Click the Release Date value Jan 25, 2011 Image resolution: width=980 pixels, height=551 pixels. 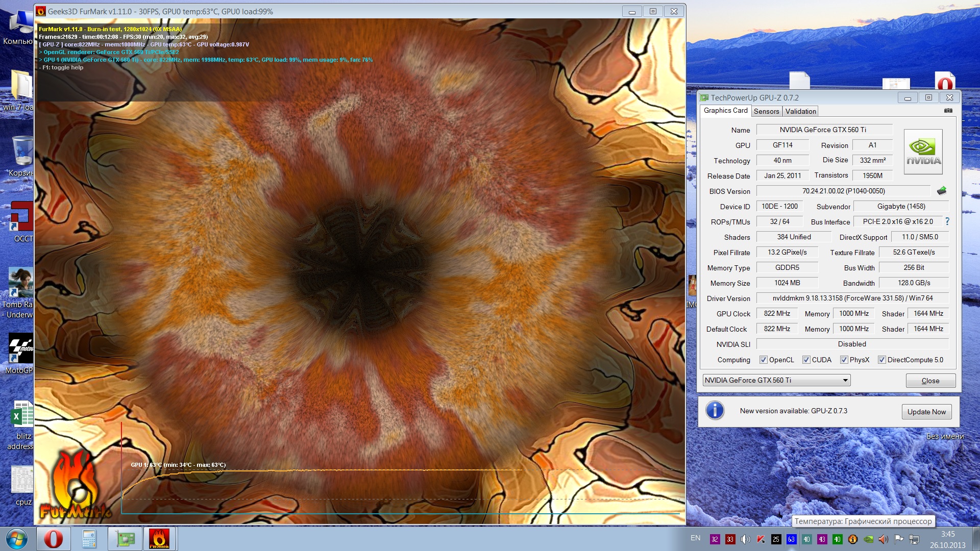[x=782, y=176]
